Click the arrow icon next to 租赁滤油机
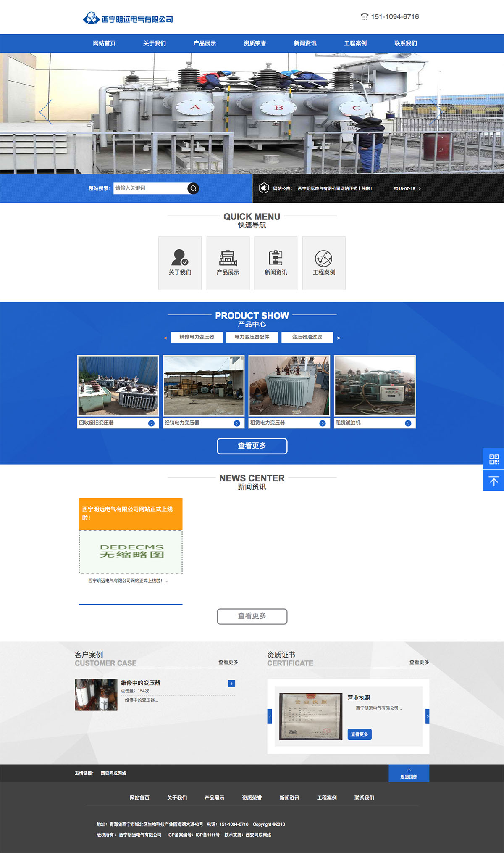This screenshot has height=853, width=504. click(408, 423)
